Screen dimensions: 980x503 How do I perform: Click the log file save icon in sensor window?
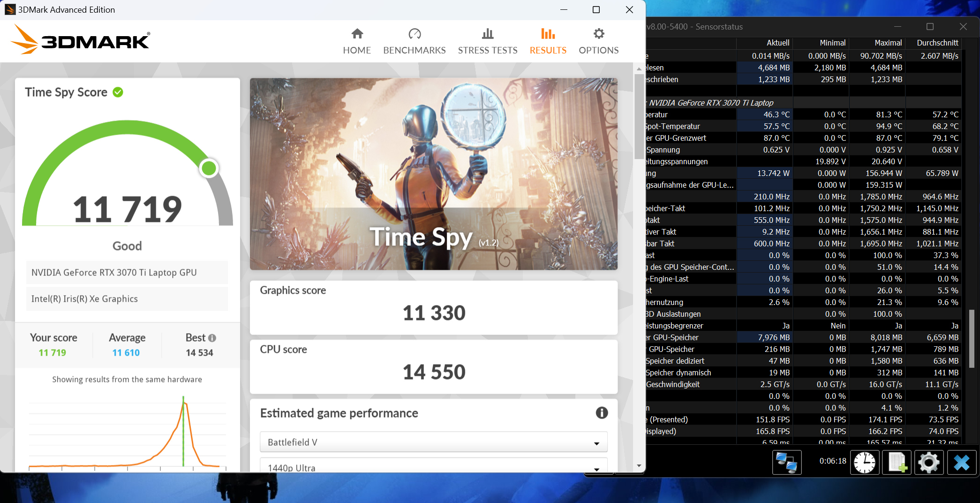coord(897,463)
